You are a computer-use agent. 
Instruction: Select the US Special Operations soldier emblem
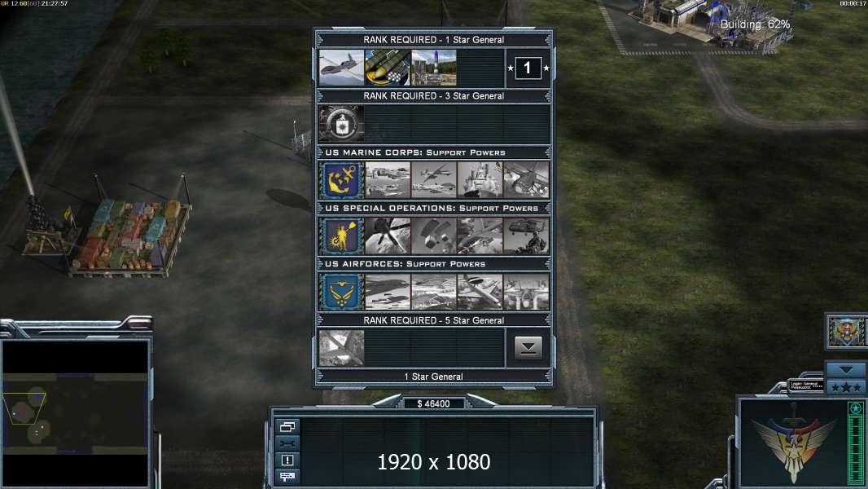[341, 236]
